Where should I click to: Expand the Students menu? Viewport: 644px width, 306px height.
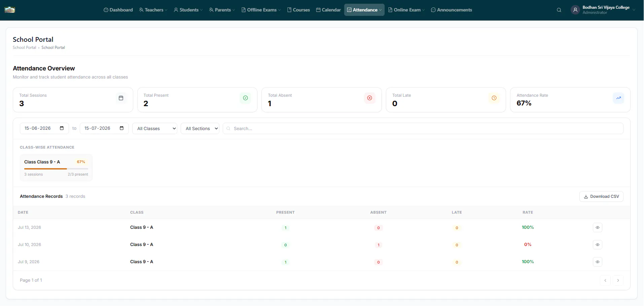tap(188, 10)
